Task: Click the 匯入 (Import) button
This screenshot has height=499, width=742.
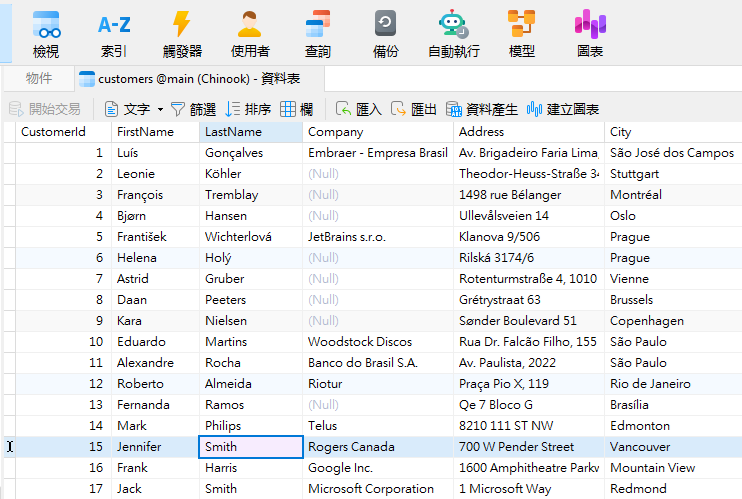Action: point(358,109)
